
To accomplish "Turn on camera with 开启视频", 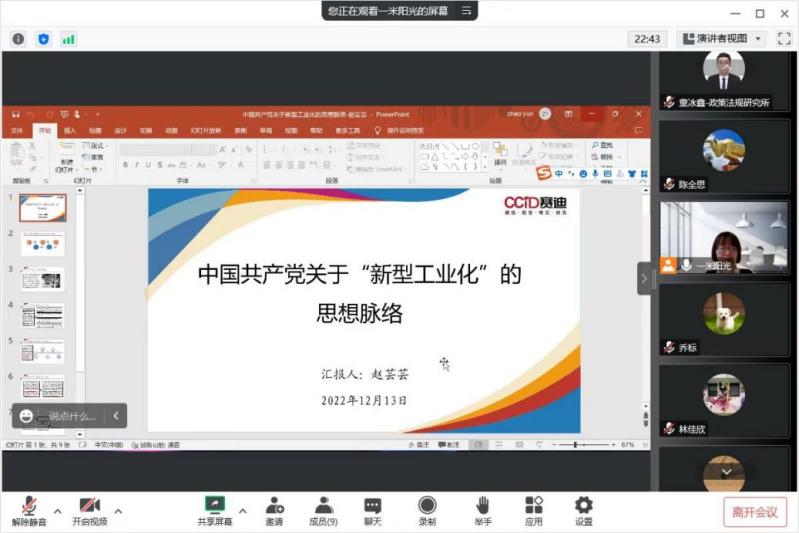I will click(x=89, y=510).
